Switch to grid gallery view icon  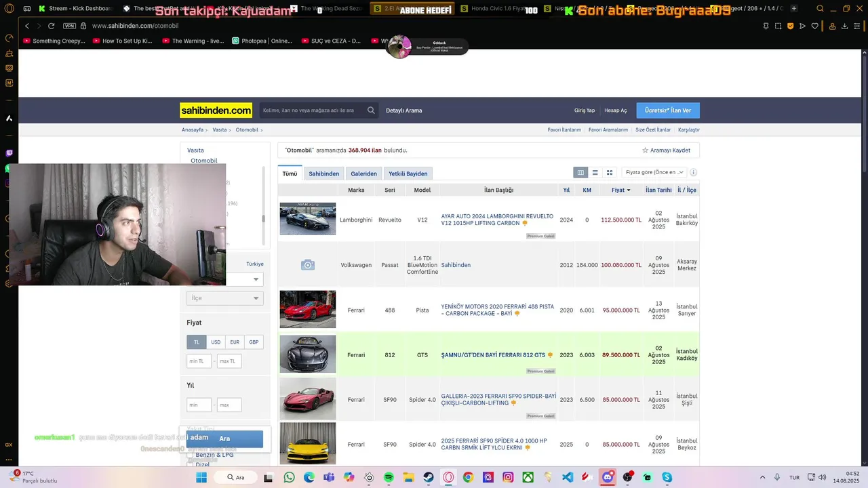pos(610,173)
